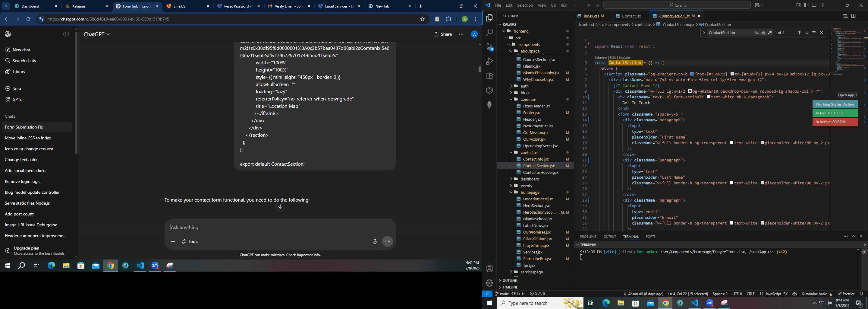The image size is (868, 309).
Task: Click the color swatch before from-[#3369c2]
Action: point(692,74)
